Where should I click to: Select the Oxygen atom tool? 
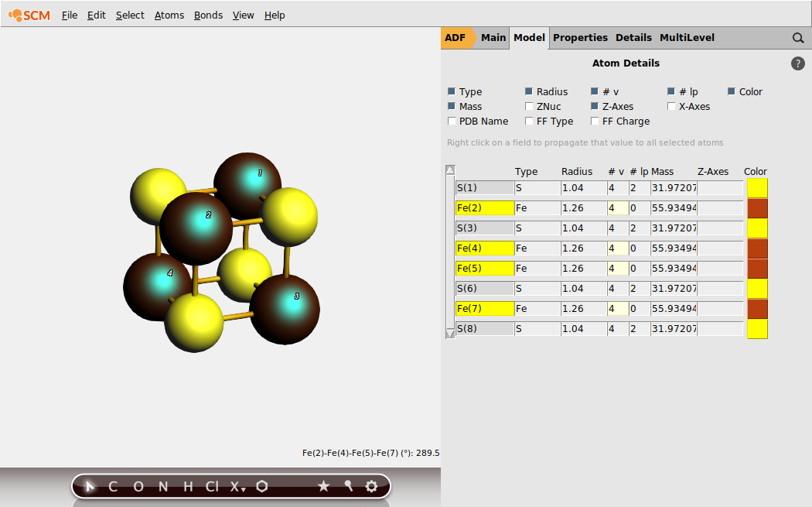click(x=137, y=486)
